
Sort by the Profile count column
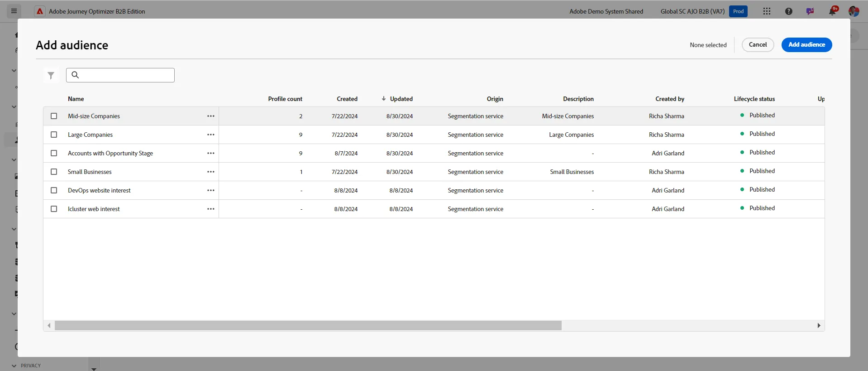pos(285,99)
